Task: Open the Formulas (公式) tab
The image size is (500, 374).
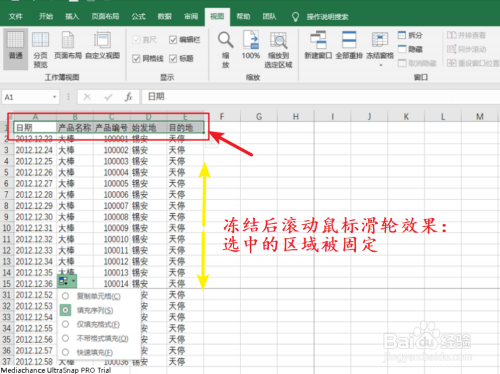Action: point(138,16)
